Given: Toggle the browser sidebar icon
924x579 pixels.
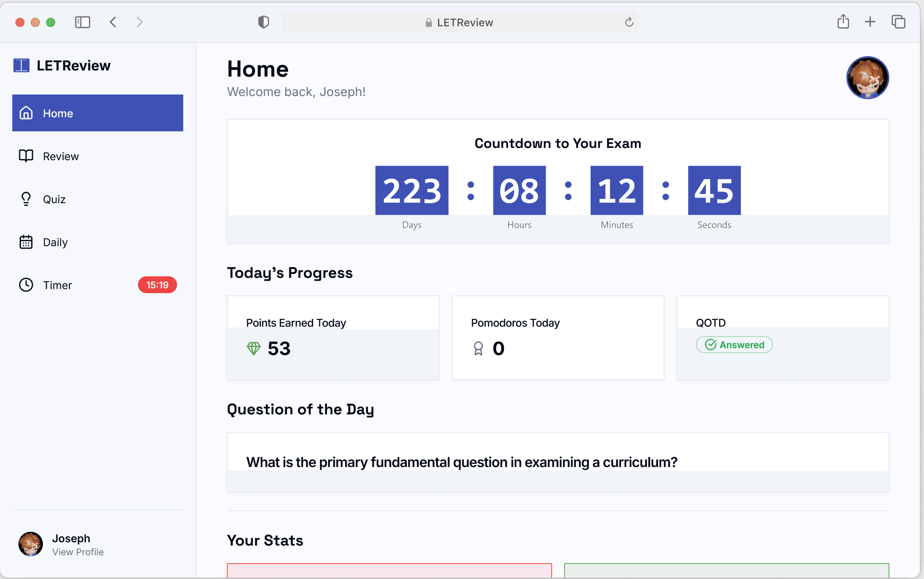Looking at the screenshot, I should [x=82, y=22].
